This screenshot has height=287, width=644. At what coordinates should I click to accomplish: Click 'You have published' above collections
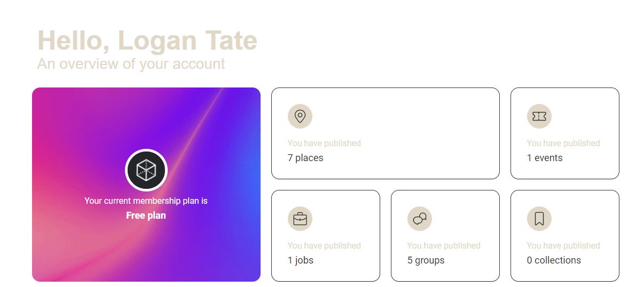tap(563, 246)
